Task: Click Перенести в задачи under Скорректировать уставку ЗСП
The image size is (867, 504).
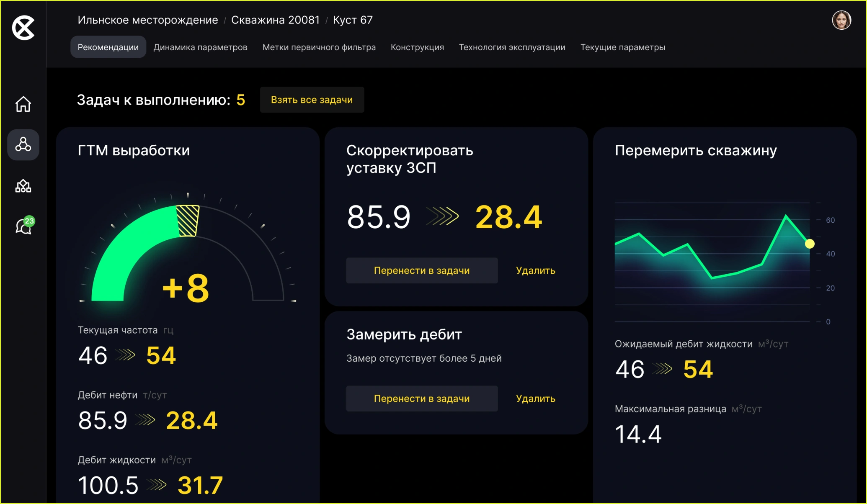Action: [421, 270]
